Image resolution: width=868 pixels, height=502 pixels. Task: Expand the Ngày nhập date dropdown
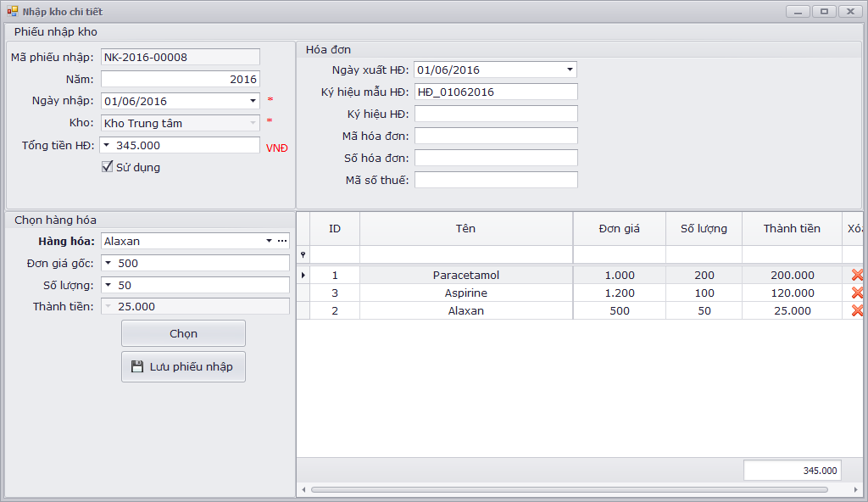click(253, 101)
